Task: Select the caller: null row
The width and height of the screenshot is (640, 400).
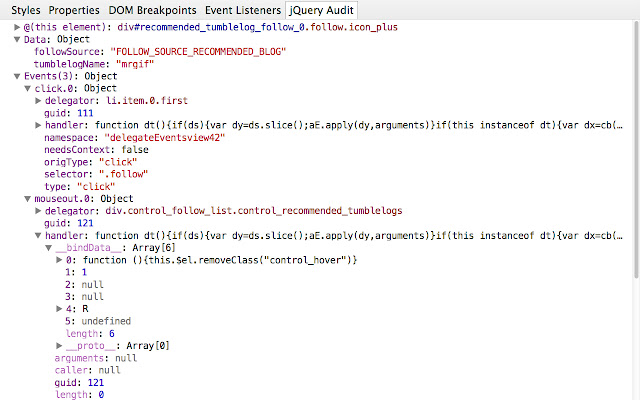Action: [87, 370]
